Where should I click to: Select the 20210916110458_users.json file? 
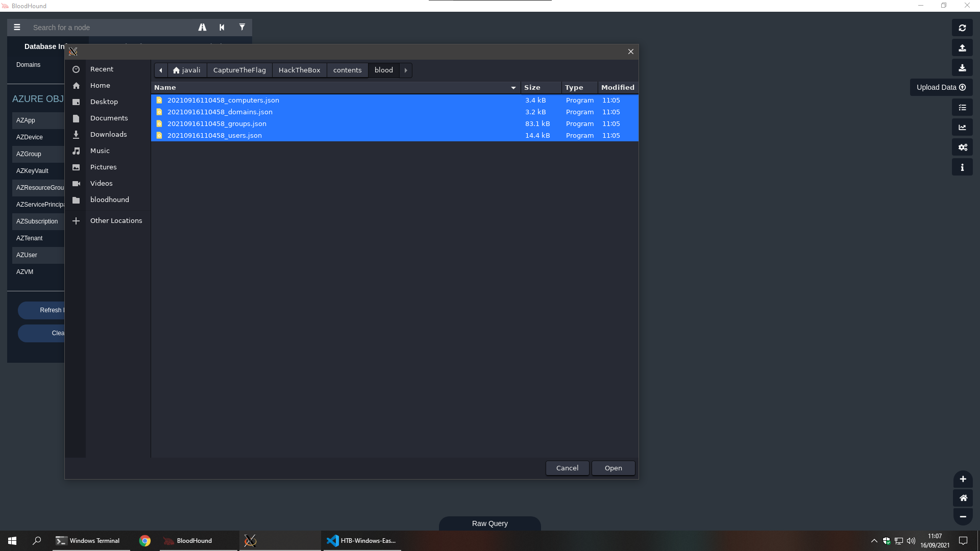coord(214,135)
